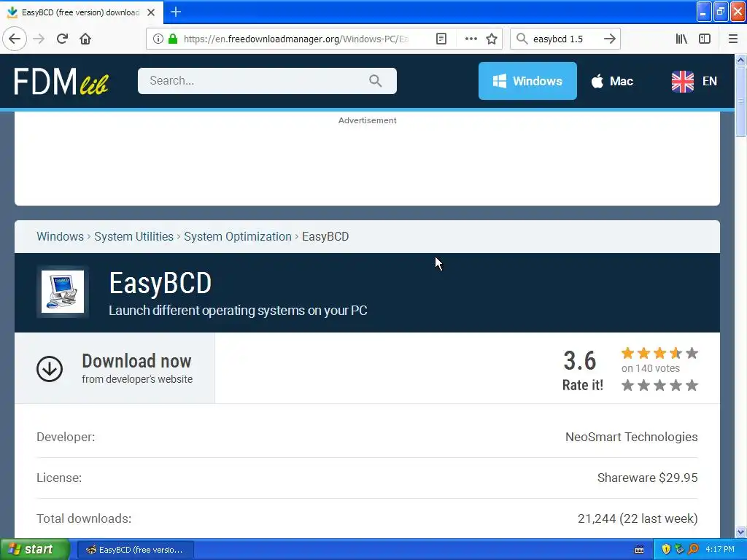The height and width of the screenshot is (560, 747).
Task: Click the Shareware $29.95 license text
Action: (x=648, y=478)
